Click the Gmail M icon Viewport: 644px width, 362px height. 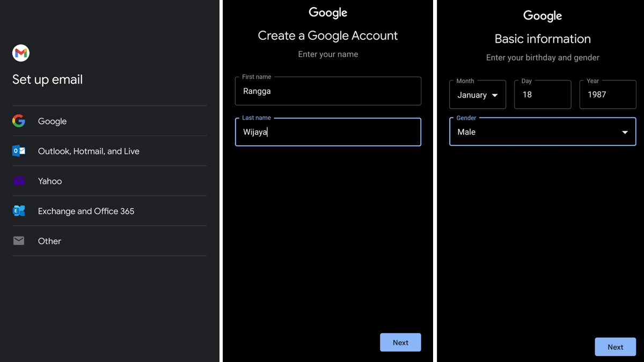20,53
